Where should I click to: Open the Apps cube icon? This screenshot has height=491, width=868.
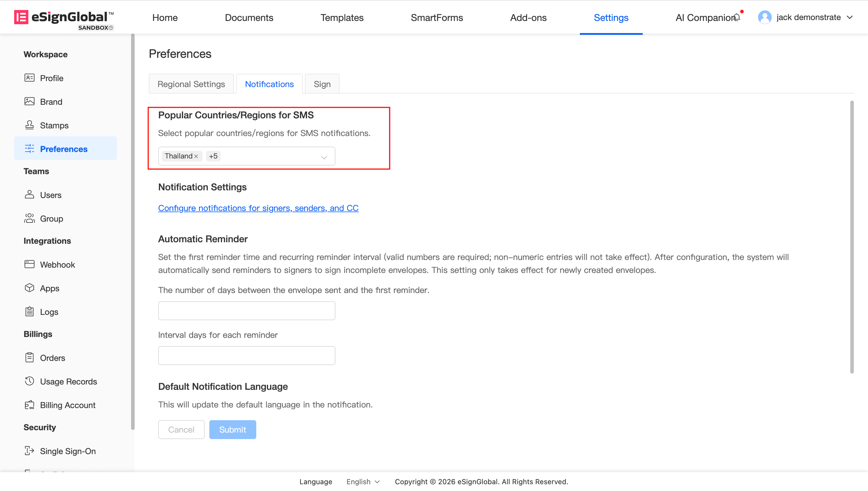[29, 288]
